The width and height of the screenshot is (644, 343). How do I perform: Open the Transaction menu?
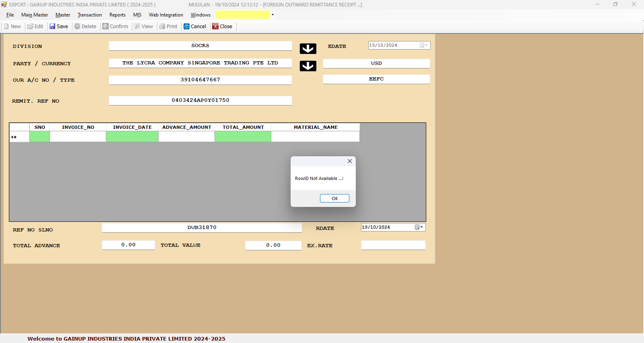click(90, 15)
